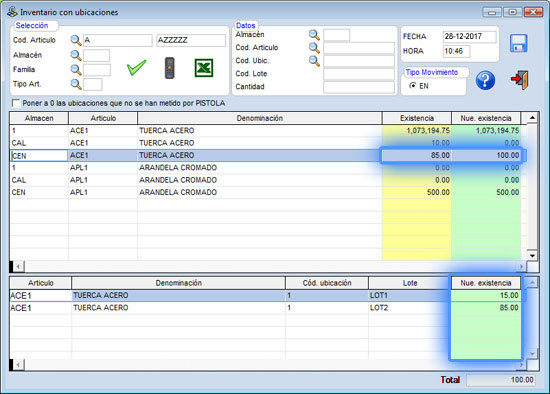This screenshot has height=394, width=550.
Task: Click the application icon in the title bar
Action: [x=12, y=12]
